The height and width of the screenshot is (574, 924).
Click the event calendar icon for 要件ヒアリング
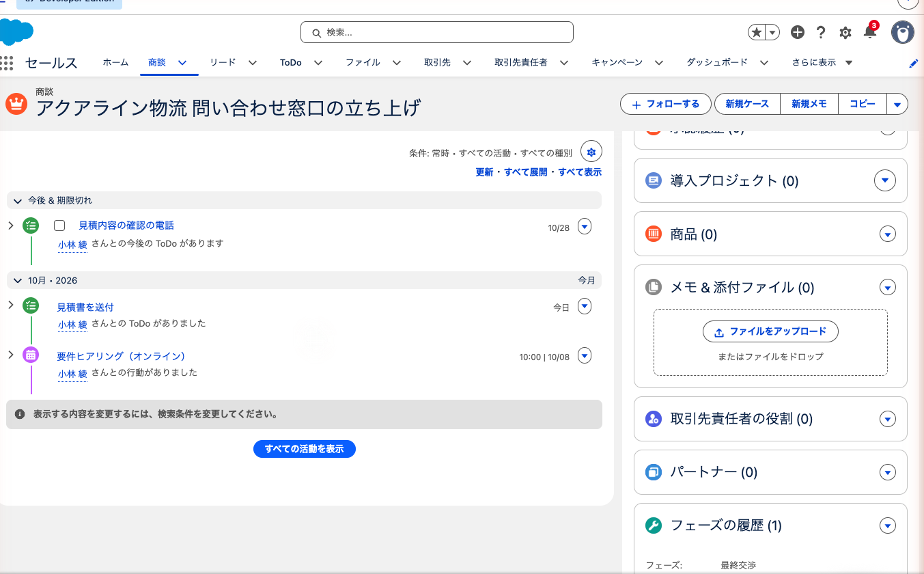[x=31, y=355]
